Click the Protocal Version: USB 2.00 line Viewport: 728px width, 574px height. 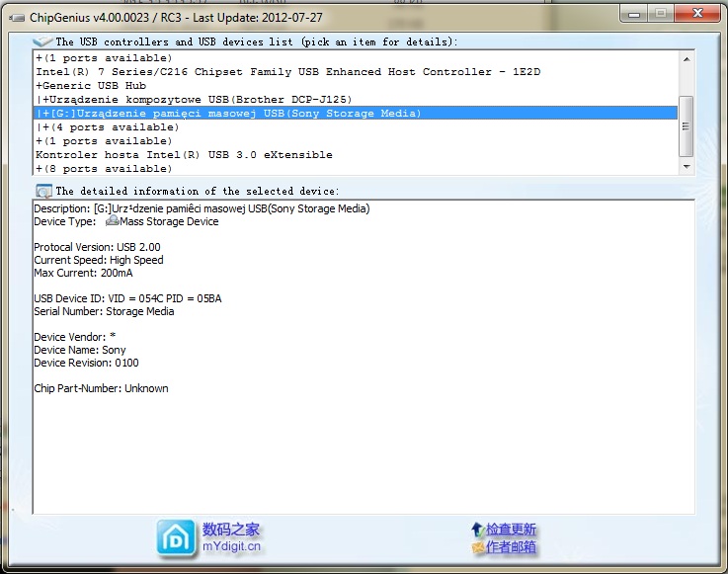[97, 247]
